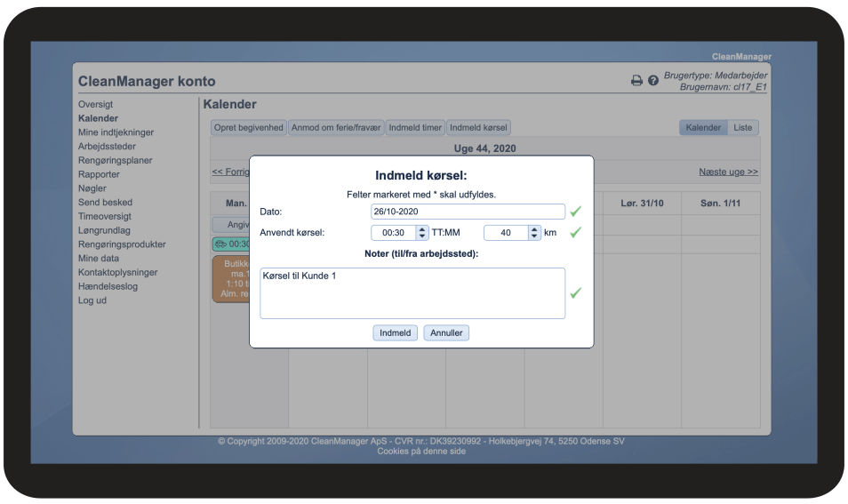848x504 pixels.
Task: Open Kontaktoplysninger
Action: pyautogui.click(x=118, y=273)
